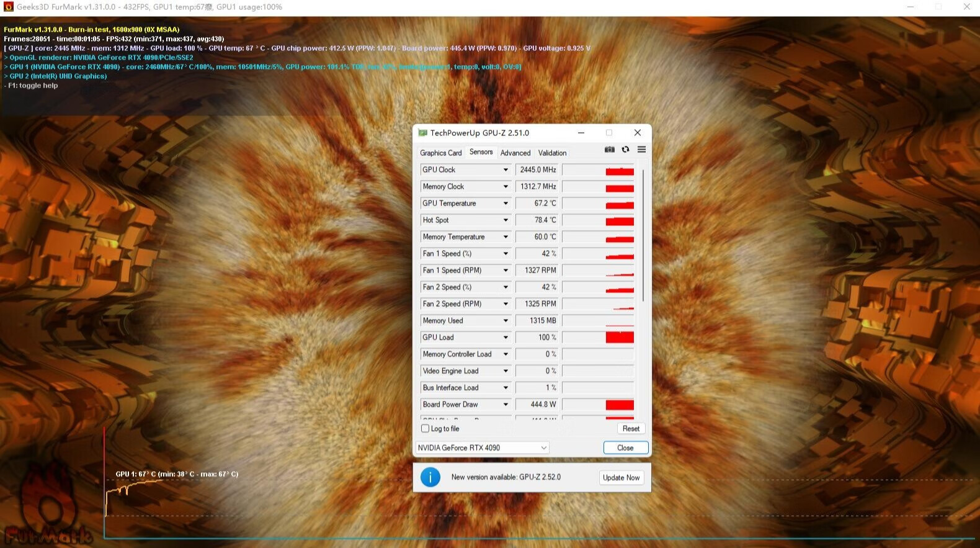Click the Memory Temperature 60.0 °C value

tap(537, 236)
